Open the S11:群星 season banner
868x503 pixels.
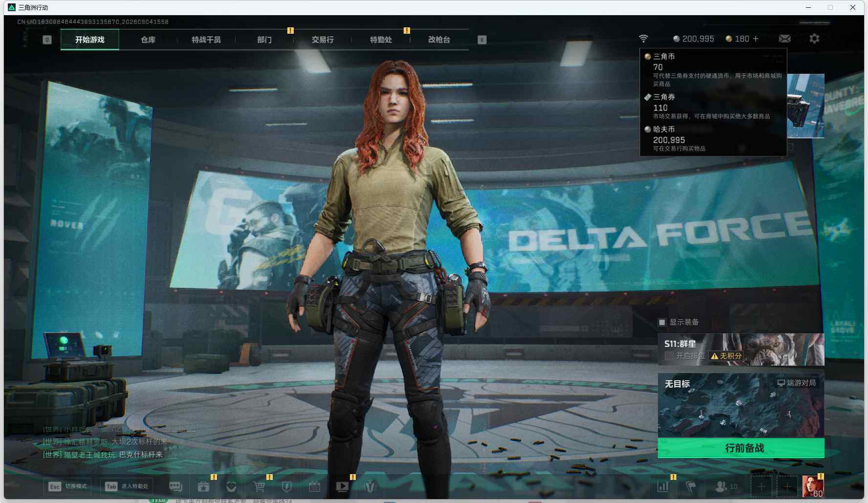click(741, 350)
